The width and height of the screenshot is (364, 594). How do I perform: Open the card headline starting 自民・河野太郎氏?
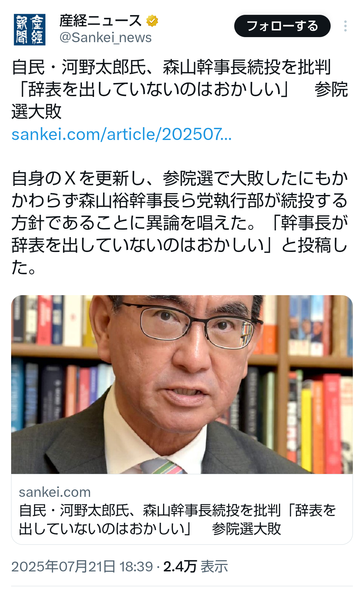pos(178,519)
